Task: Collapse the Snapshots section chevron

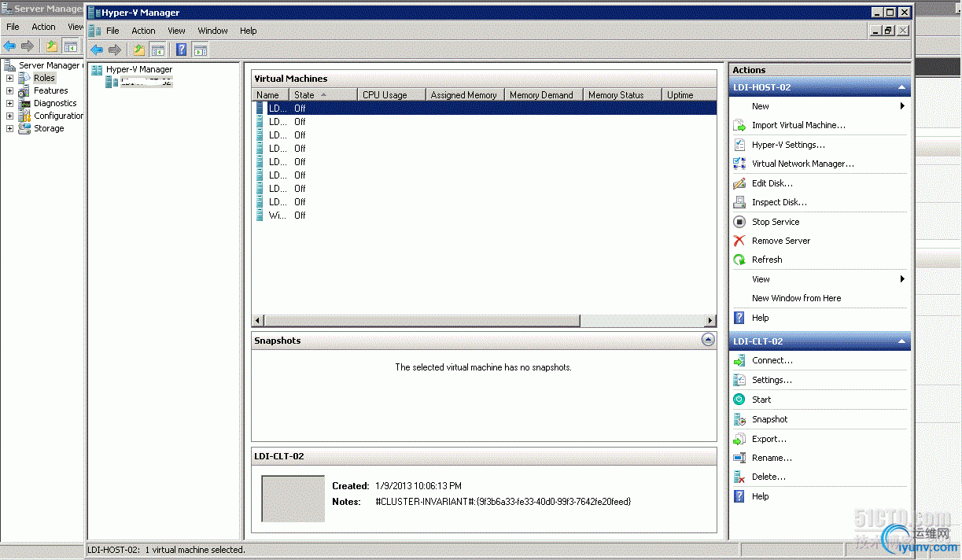Action: pyautogui.click(x=708, y=340)
